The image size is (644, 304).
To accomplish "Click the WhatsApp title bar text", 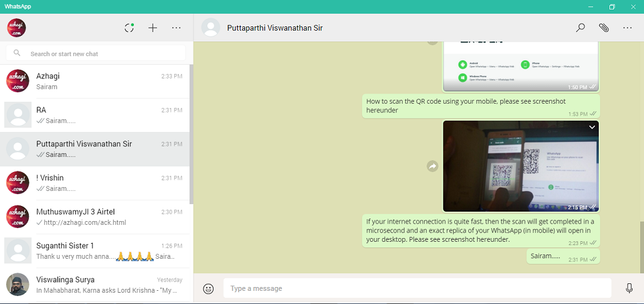I will pyautogui.click(x=18, y=6).
